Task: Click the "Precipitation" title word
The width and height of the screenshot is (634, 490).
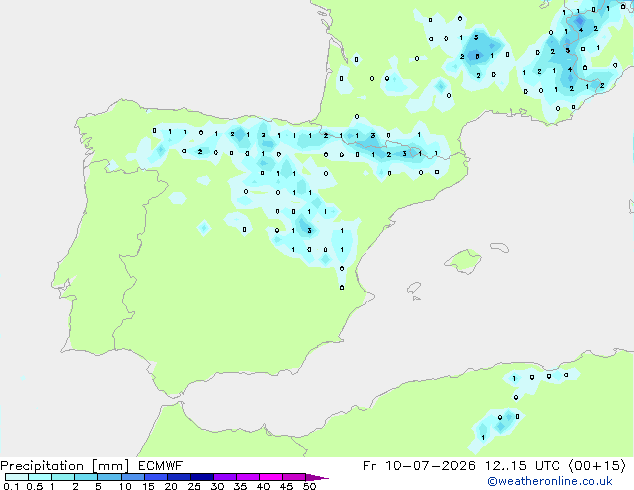Action: pos(42,466)
